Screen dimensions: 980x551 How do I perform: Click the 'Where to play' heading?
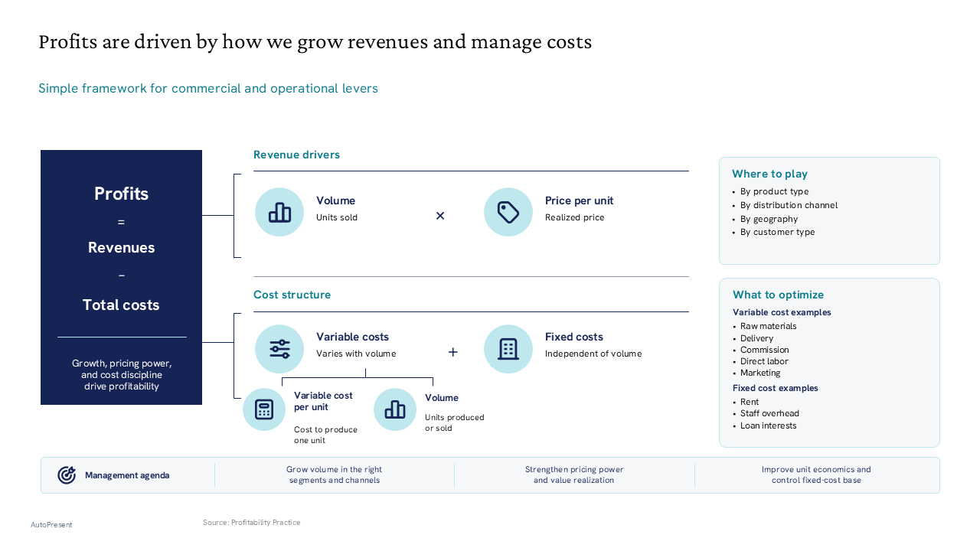(769, 174)
